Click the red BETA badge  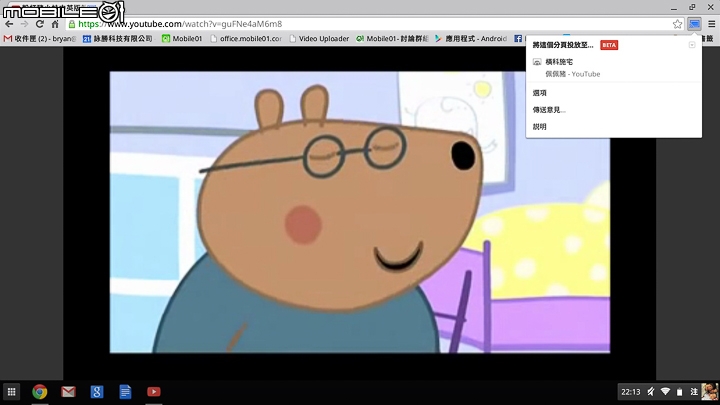(x=609, y=45)
